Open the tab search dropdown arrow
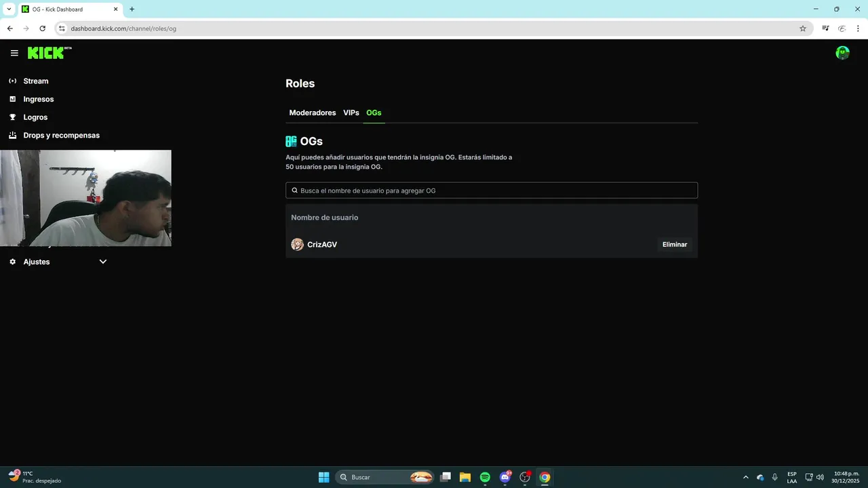The height and width of the screenshot is (488, 868). [x=9, y=9]
